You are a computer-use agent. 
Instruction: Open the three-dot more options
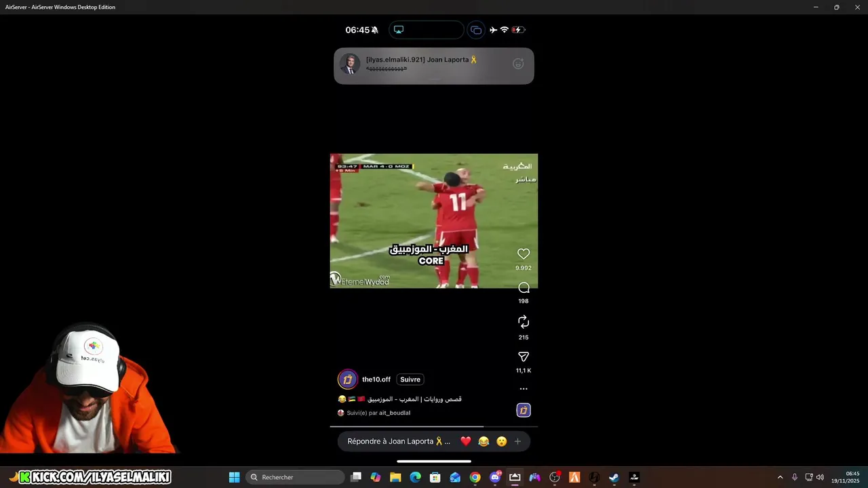point(524,389)
